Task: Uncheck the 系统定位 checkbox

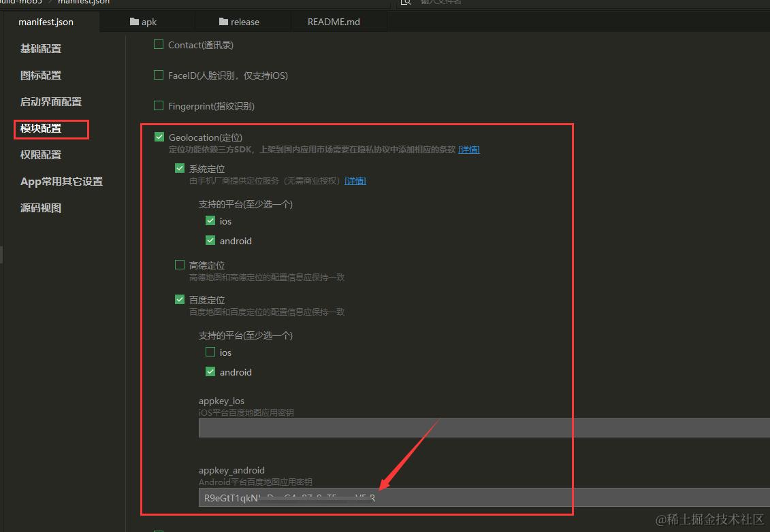Action: click(180, 168)
